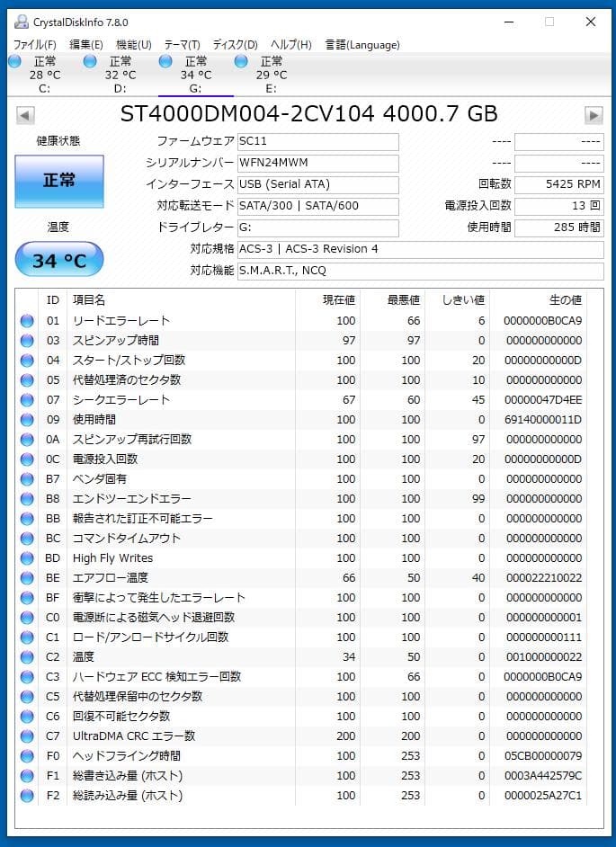616x847 pixels.
Task: Select row 電源断による磁気ヘッド退避回数
Action: [301, 618]
